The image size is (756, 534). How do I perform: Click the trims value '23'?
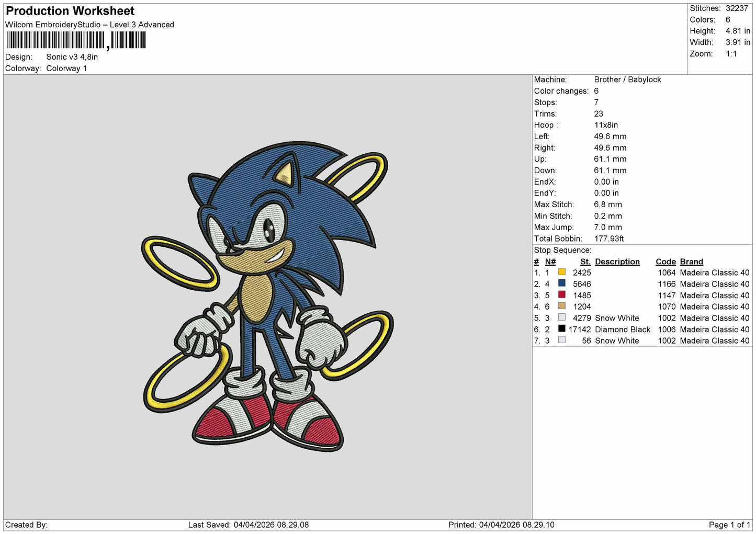coord(599,113)
